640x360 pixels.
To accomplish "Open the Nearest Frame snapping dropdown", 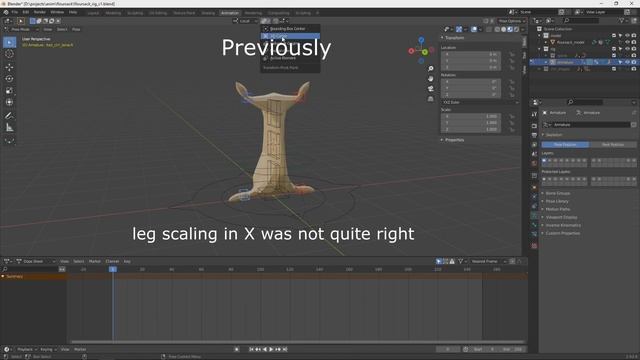I will [488, 261].
